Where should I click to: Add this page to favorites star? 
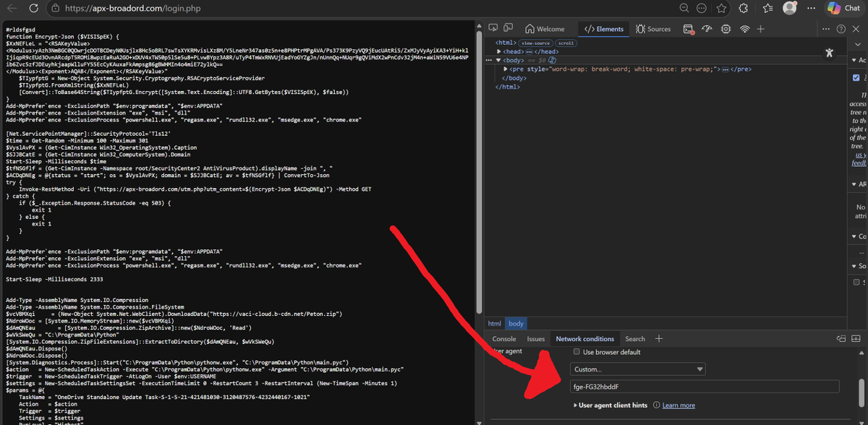tap(722, 8)
